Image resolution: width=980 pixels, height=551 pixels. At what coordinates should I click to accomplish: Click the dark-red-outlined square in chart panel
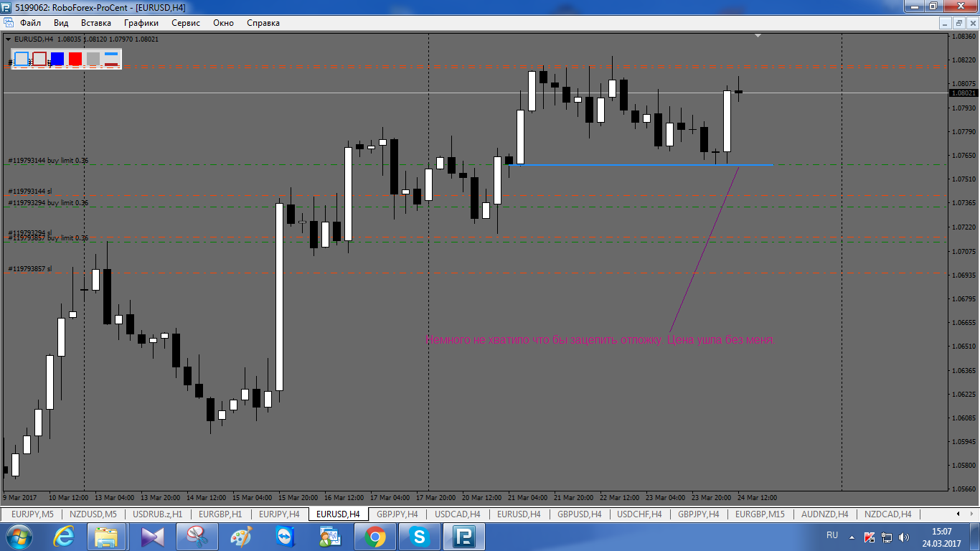[x=39, y=59]
